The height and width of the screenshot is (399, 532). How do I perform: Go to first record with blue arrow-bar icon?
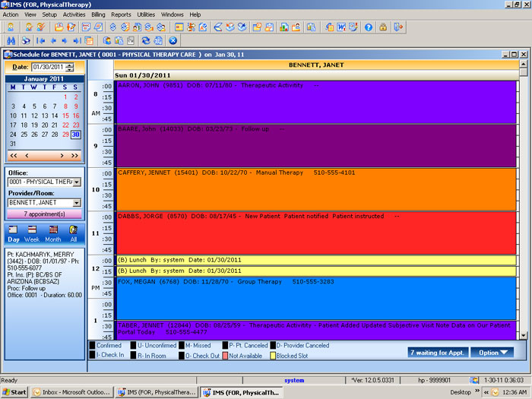tap(41, 41)
